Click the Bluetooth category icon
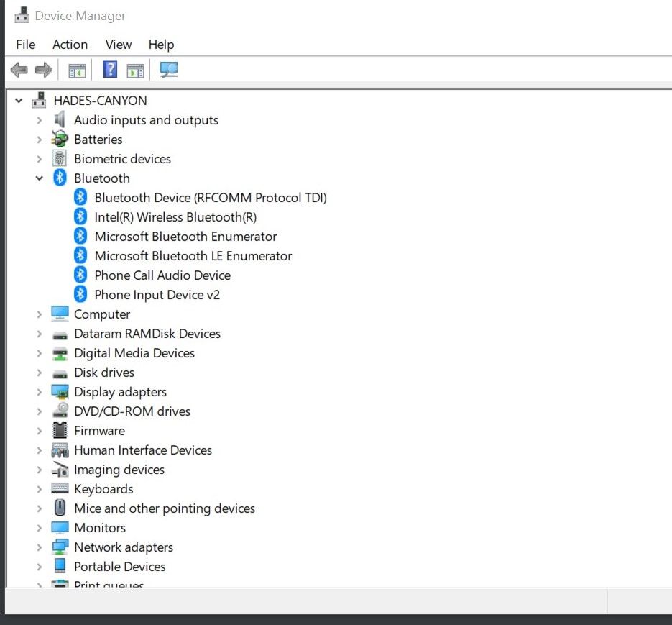672x625 pixels. point(60,178)
